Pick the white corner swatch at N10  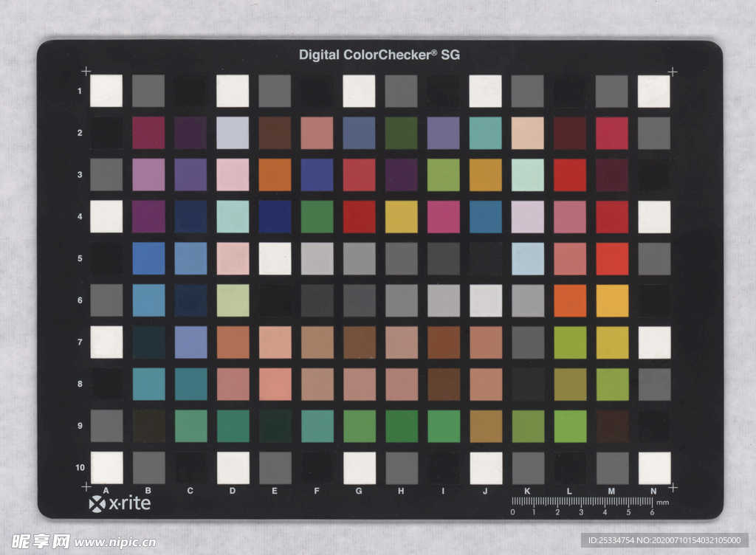click(x=655, y=468)
